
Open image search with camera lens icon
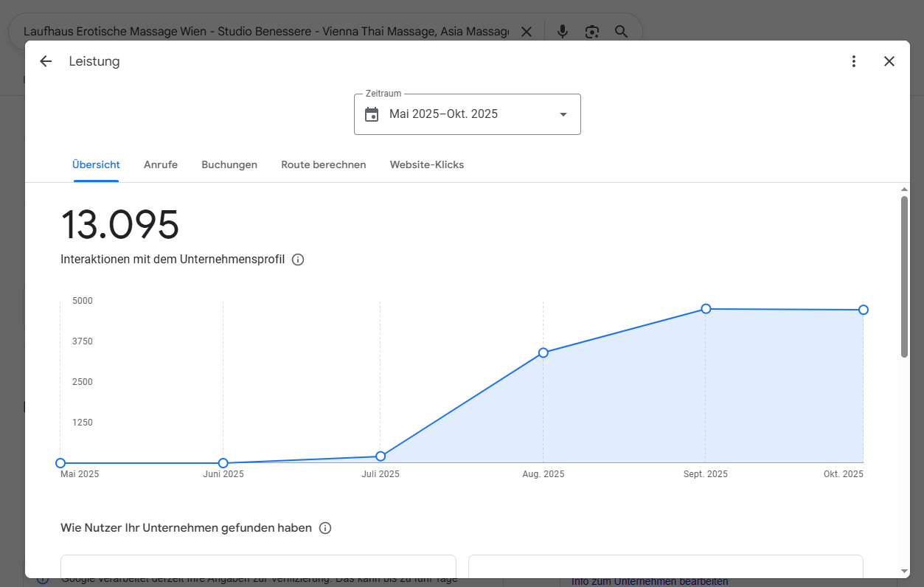click(x=591, y=32)
